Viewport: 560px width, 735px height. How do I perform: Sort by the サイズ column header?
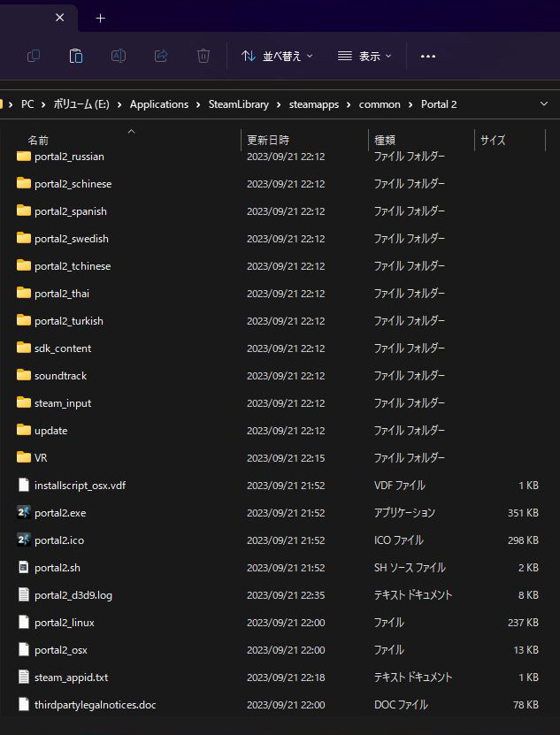coord(493,140)
